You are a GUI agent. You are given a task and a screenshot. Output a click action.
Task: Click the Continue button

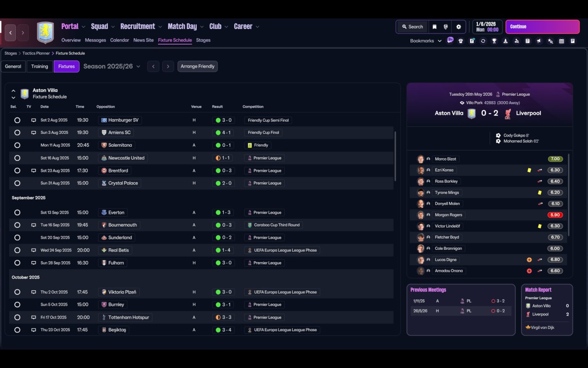pyautogui.click(x=543, y=27)
